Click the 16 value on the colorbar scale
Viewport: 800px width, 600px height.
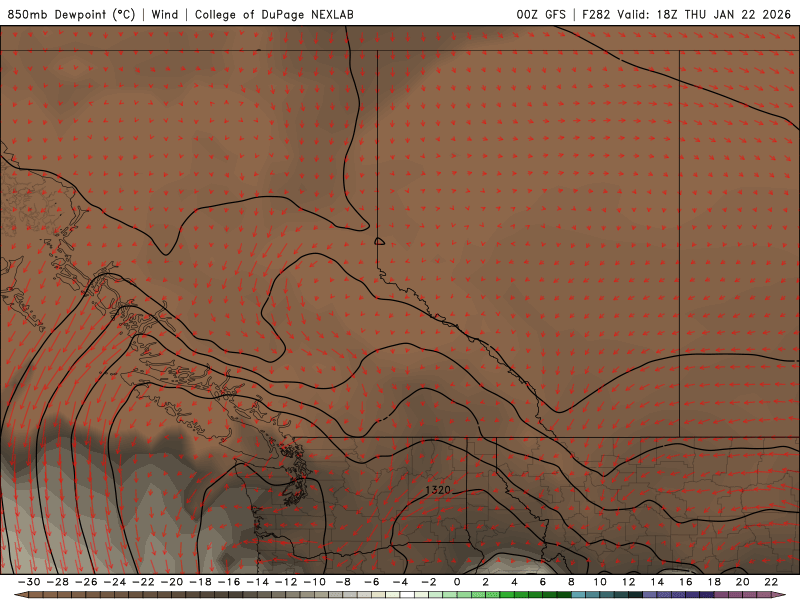(x=686, y=582)
